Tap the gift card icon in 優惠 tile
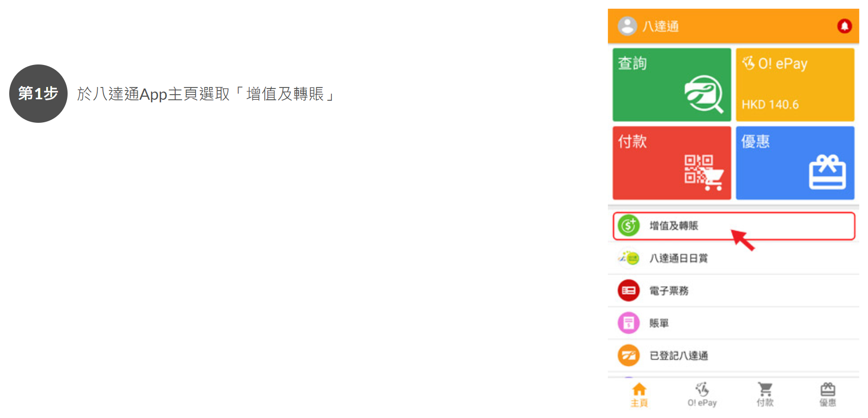Viewport: 868px width, 418px height. point(827,172)
